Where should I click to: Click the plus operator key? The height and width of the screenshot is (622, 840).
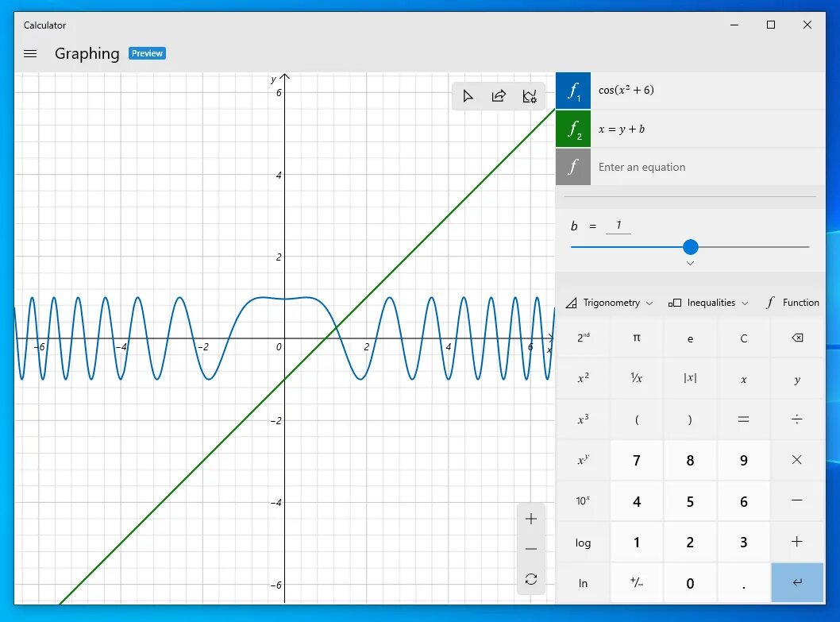797,542
